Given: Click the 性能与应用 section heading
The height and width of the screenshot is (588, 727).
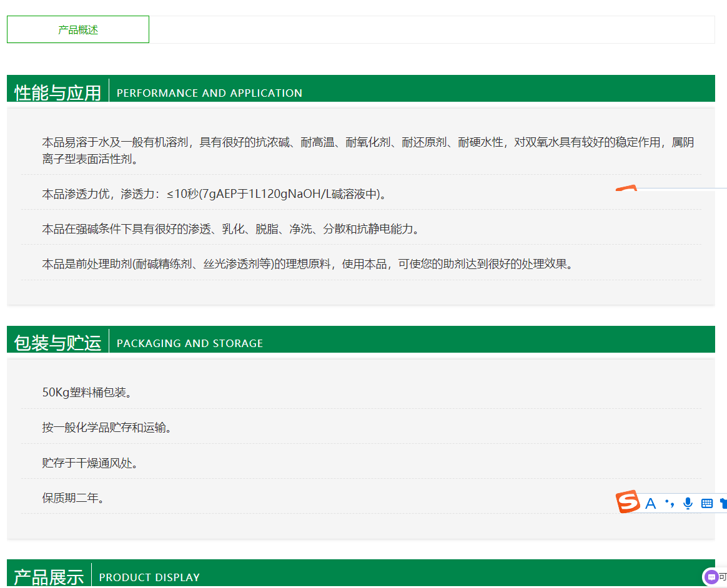Looking at the screenshot, I should [x=57, y=92].
